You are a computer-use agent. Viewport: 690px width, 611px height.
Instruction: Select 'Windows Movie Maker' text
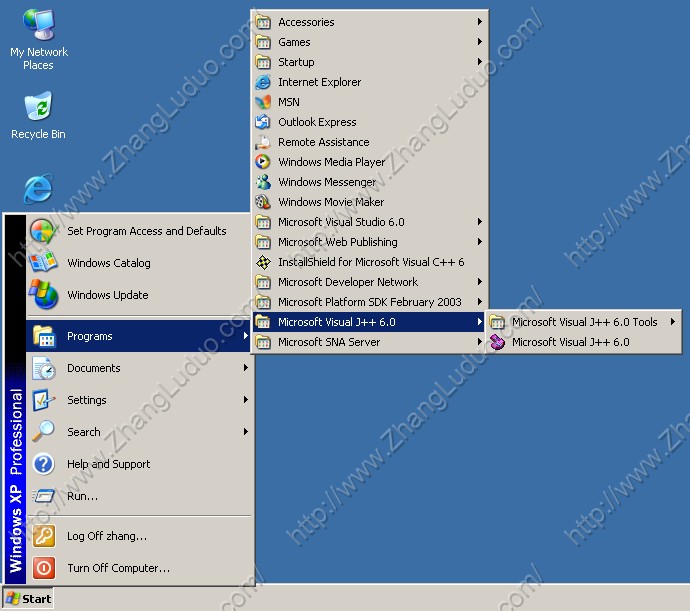tap(331, 202)
